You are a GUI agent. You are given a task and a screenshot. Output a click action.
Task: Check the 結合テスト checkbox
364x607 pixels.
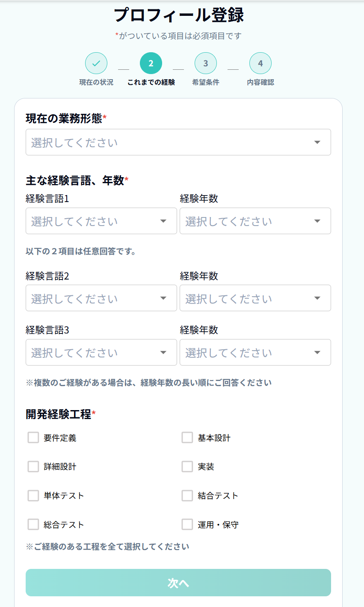pos(187,495)
